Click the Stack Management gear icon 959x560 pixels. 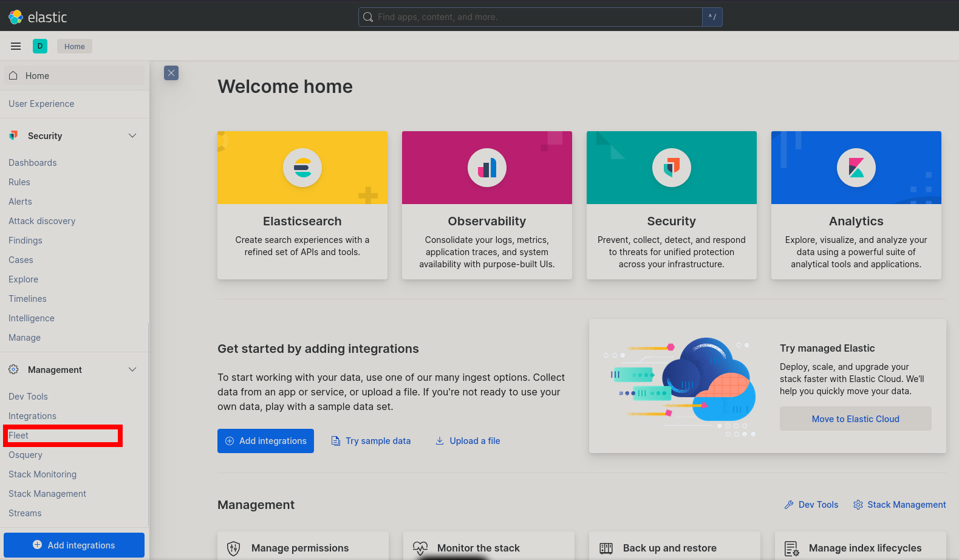(858, 505)
